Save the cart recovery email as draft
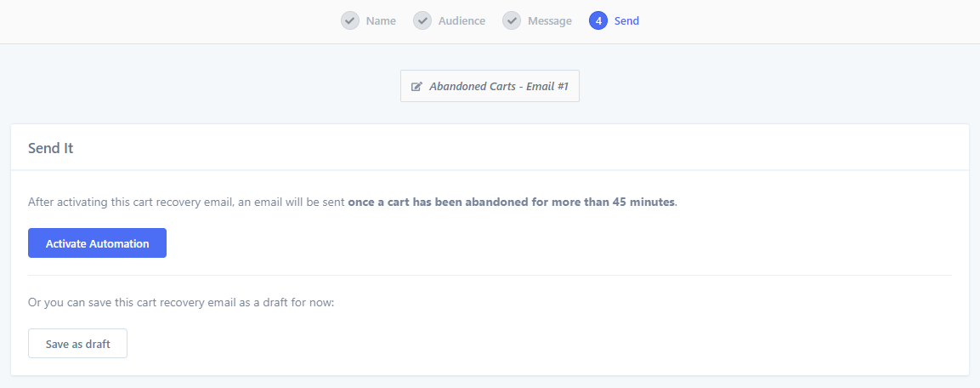The width and height of the screenshot is (980, 388). [77, 344]
